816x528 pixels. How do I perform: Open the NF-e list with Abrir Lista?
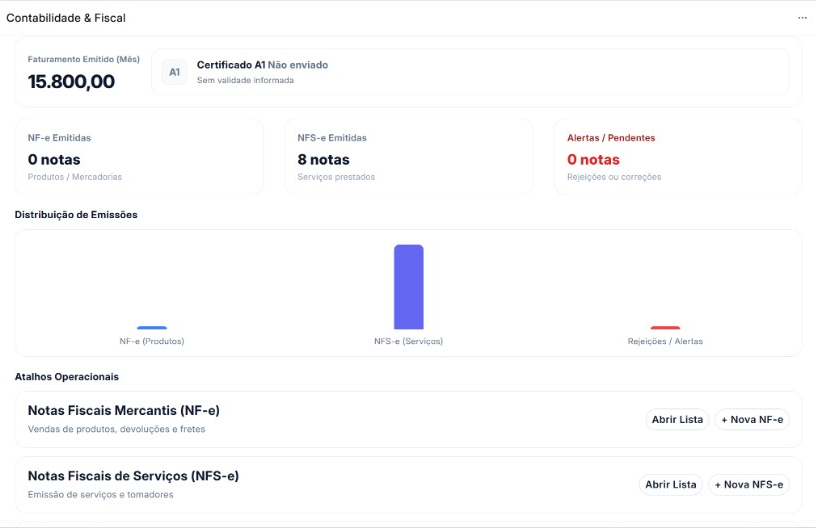[x=677, y=419]
